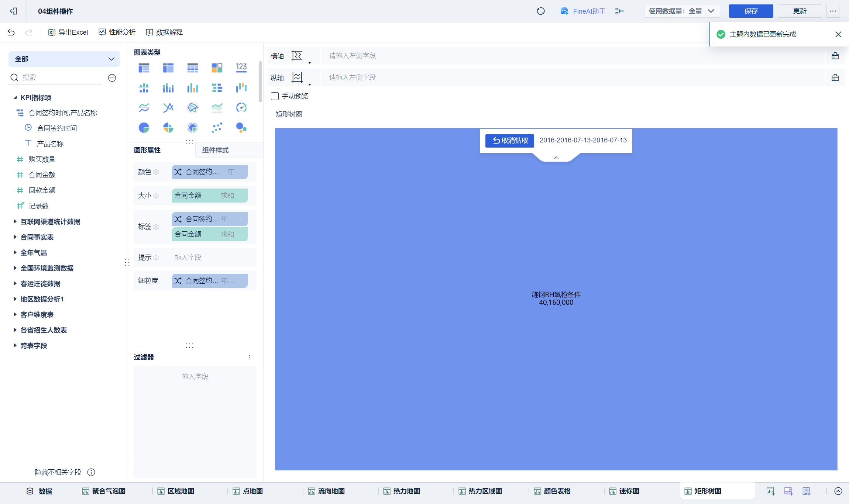Click the undo arrow icon
This screenshot has width=849, height=504.
(11, 32)
